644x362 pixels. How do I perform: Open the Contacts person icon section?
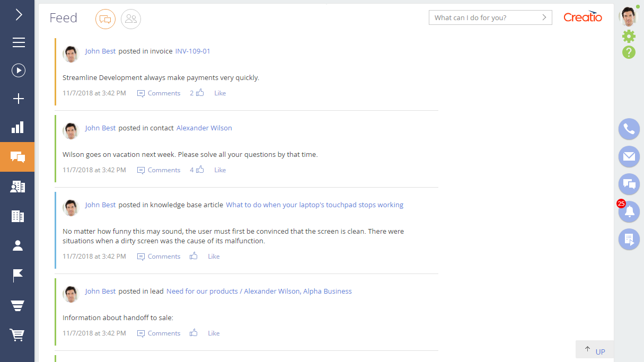[x=18, y=245]
